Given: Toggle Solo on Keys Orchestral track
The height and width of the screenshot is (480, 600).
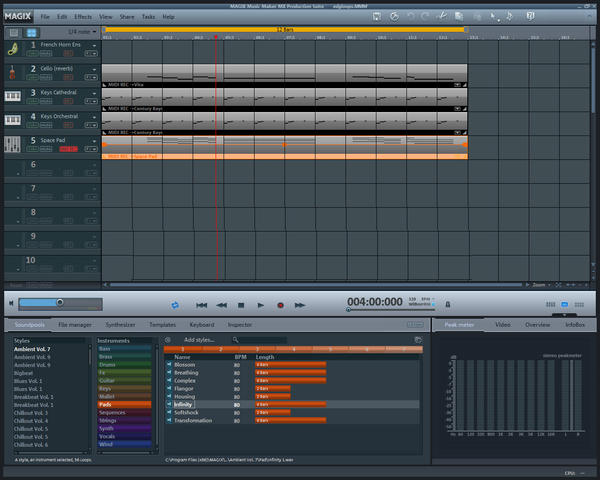Looking at the screenshot, I should (x=33, y=125).
